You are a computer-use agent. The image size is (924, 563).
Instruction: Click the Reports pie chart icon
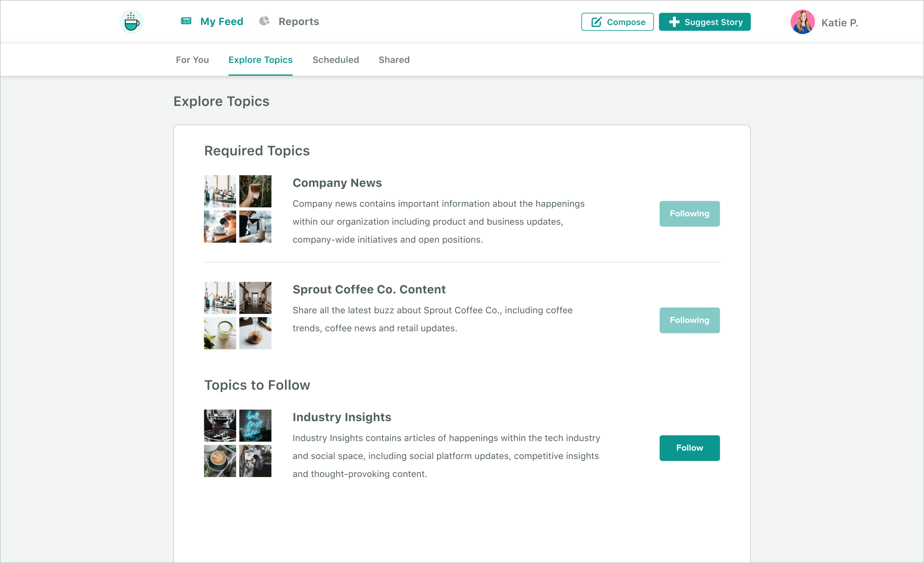click(x=264, y=21)
